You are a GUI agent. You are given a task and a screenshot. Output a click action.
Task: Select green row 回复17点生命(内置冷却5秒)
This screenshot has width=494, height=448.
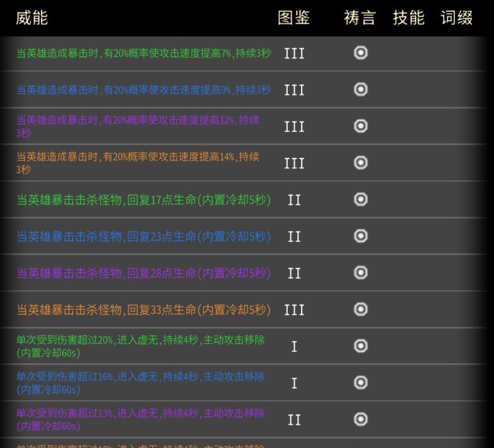pos(143,200)
